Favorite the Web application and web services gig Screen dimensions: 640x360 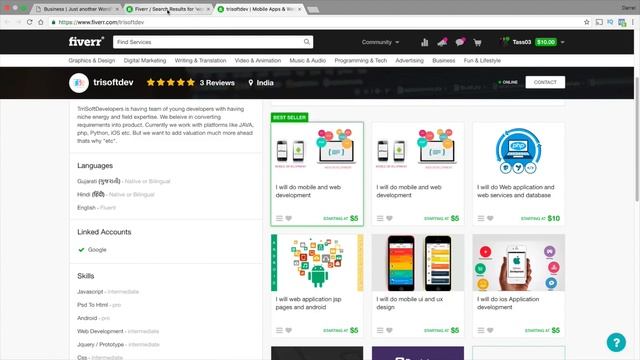[490, 218]
